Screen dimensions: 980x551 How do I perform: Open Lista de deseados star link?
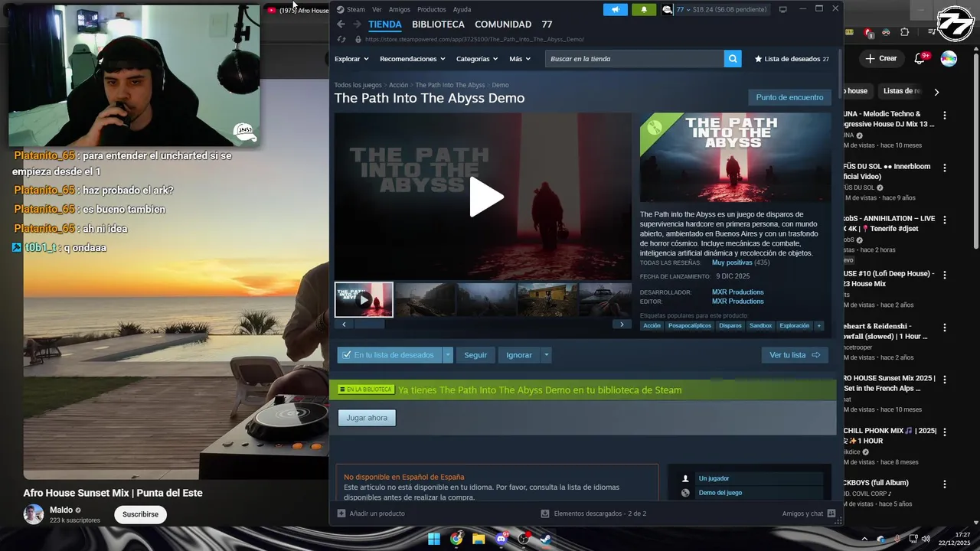pyautogui.click(x=792, y=59)
